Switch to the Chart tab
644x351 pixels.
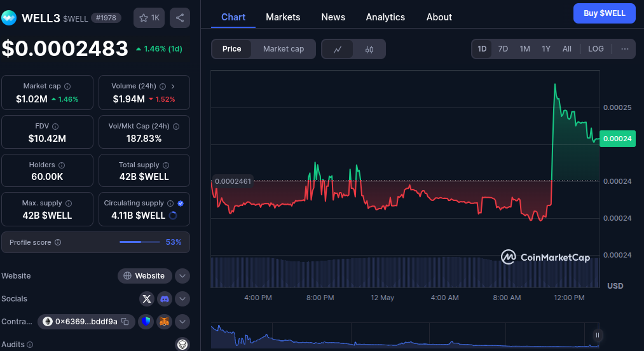coord(233,17)
